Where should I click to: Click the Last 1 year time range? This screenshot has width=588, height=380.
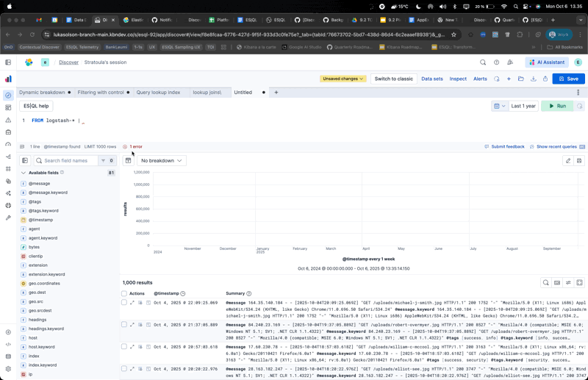coord(523,106)
